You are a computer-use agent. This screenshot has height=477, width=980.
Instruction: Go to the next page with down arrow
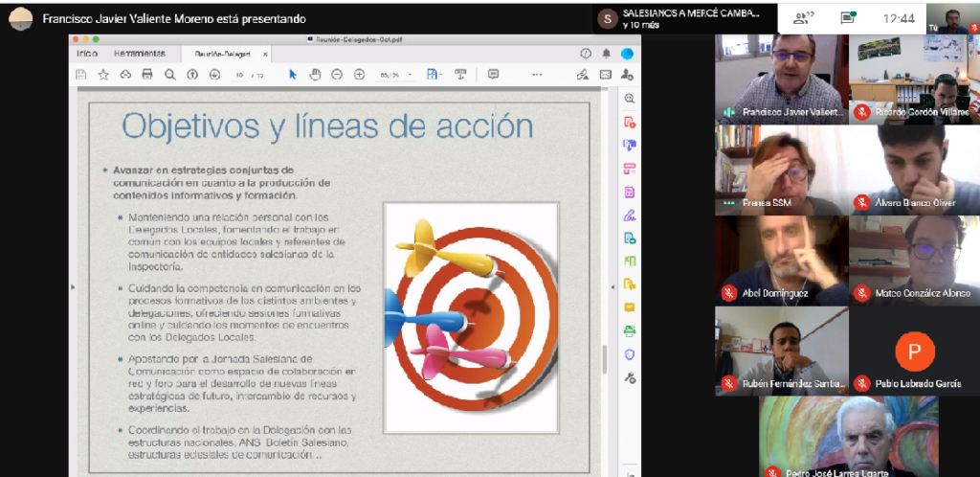[214, 75]
